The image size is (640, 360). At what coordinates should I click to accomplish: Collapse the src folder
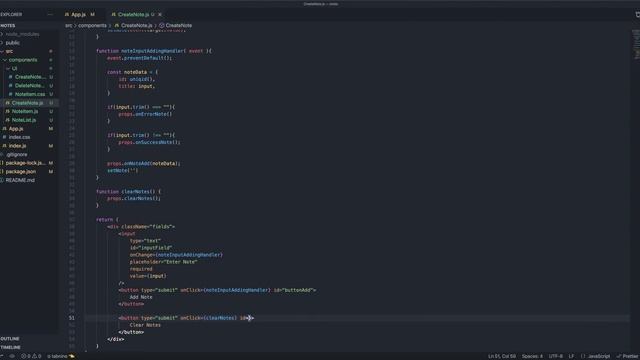pyautogui.click(x=9, y=51)
